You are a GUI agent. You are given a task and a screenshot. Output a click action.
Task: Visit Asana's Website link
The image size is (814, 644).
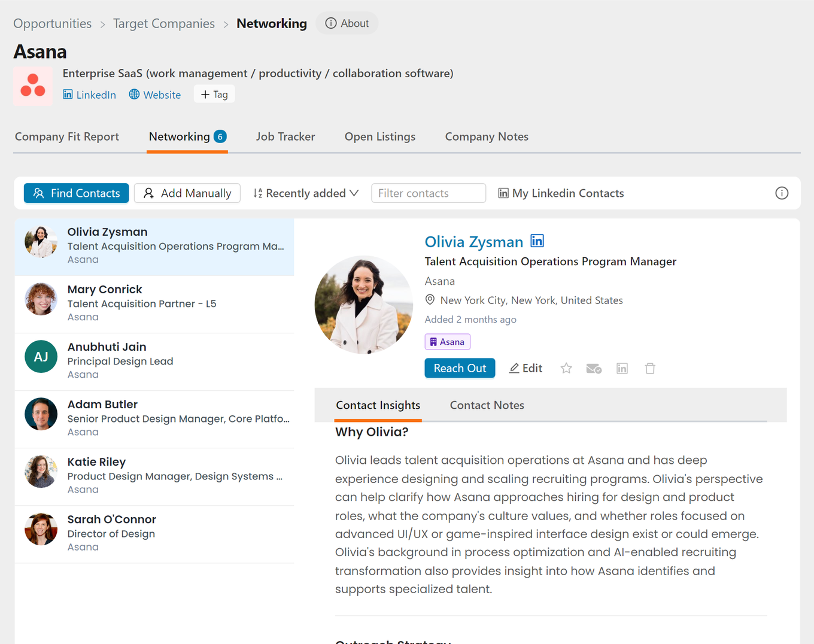(x=155, y=95)
